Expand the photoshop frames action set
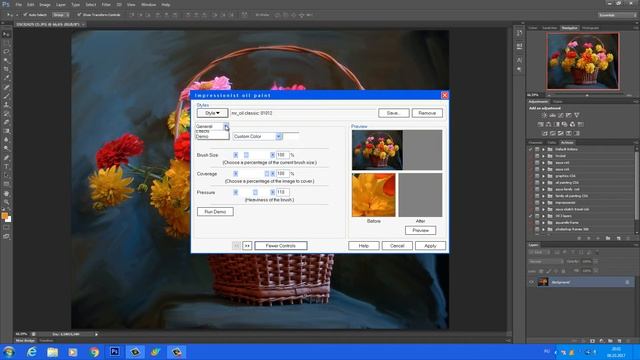Image resolution: width=640 pixels, height=360 pixels. tap(543, 229)
